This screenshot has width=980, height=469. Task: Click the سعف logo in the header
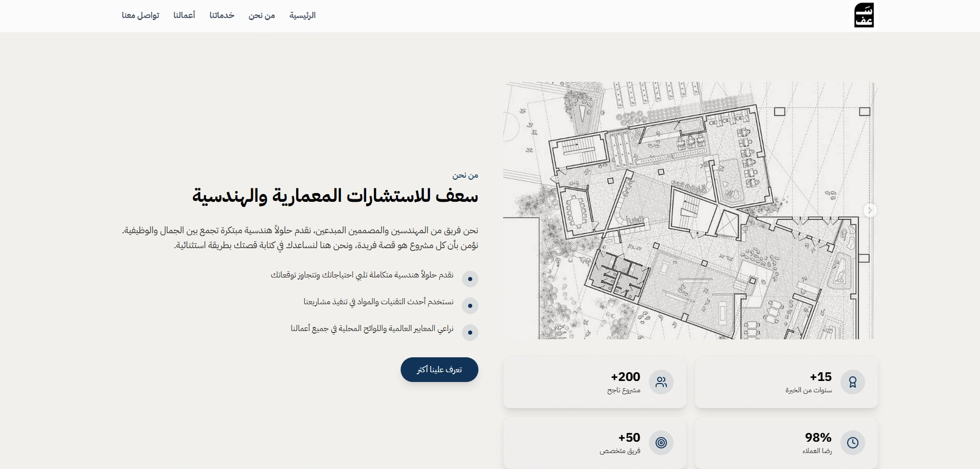(x=864, y=15)
